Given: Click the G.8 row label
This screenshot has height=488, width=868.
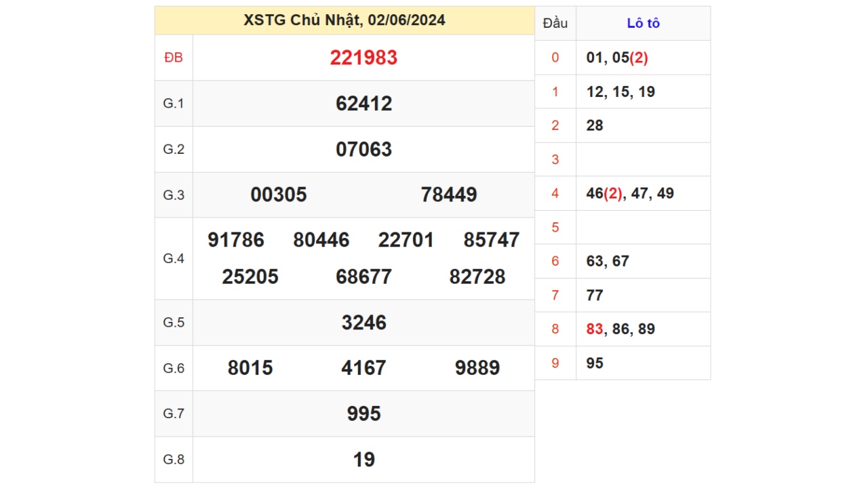Looking at the screenshot, I should click(x=174, y=460).
